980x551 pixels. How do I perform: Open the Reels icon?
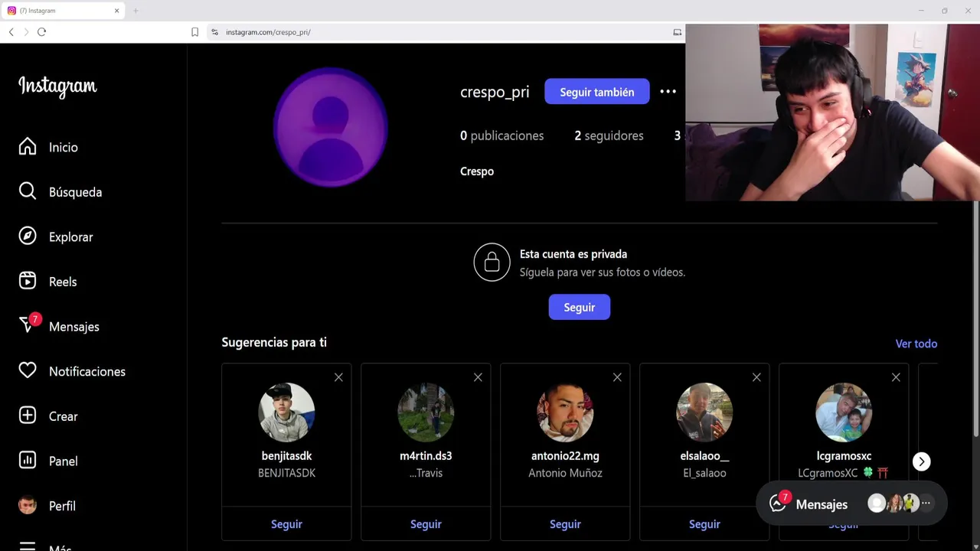pos(28,281)
